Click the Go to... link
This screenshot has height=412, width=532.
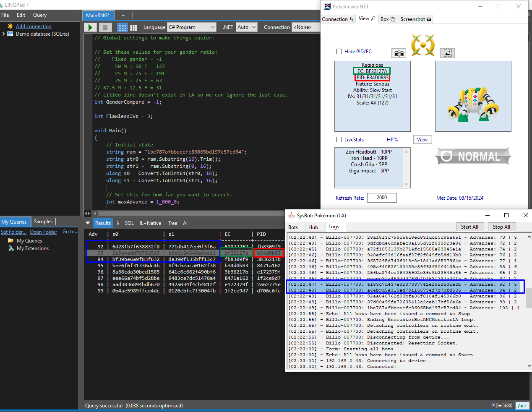click(70, 232)
